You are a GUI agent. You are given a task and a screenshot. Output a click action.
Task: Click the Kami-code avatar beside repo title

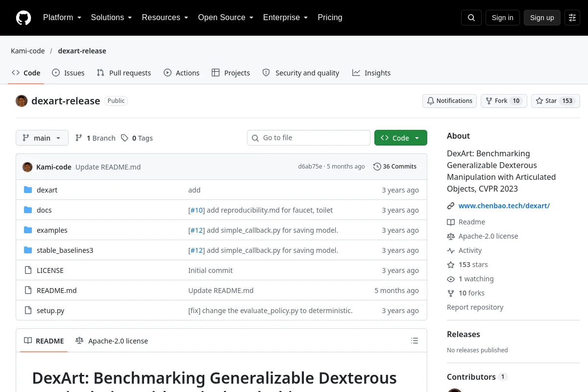tap(22, 101)
